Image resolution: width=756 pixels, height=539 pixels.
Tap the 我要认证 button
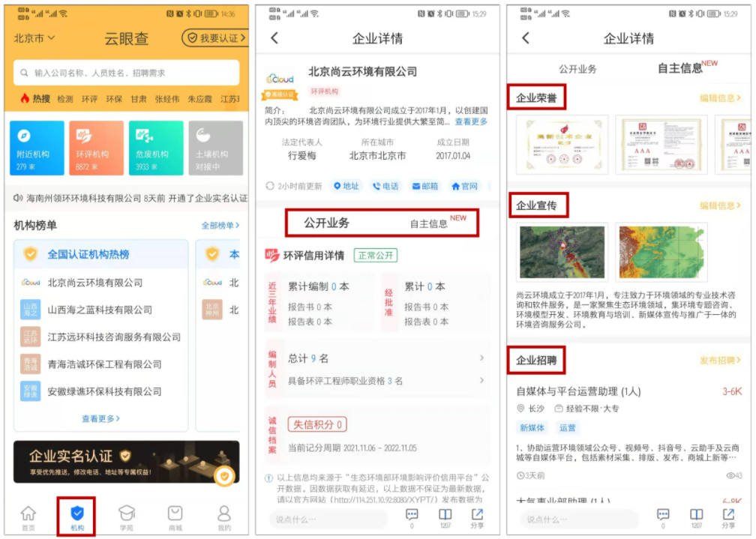pyautogui.click(x=215, y=38)
